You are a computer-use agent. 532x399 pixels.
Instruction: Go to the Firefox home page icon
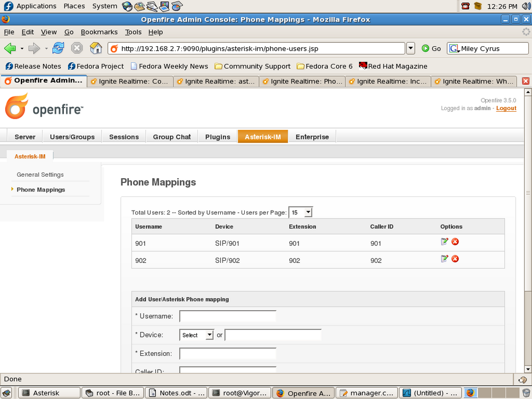pos(96,48)
